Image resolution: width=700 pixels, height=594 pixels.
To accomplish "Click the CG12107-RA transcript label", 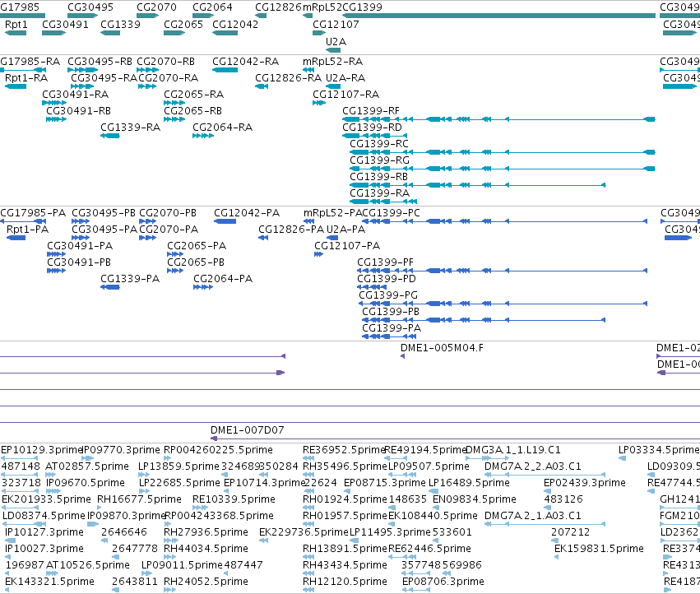I will [x=345, y=95].
